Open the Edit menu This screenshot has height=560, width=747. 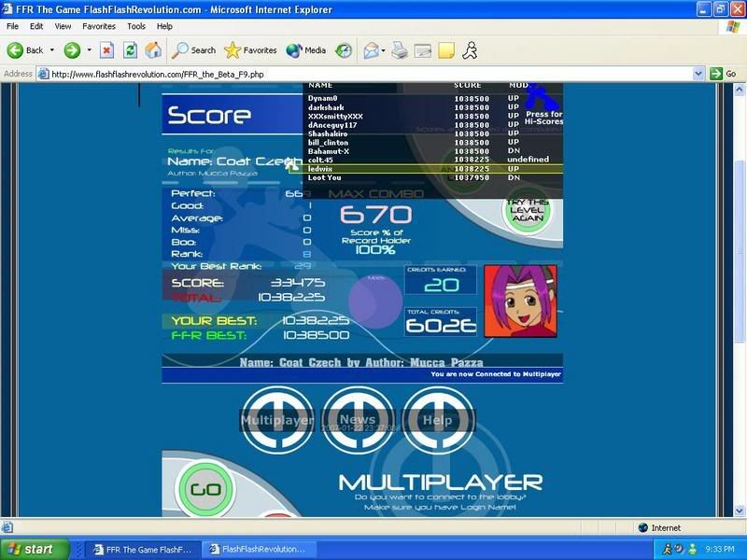click(36, 26)
